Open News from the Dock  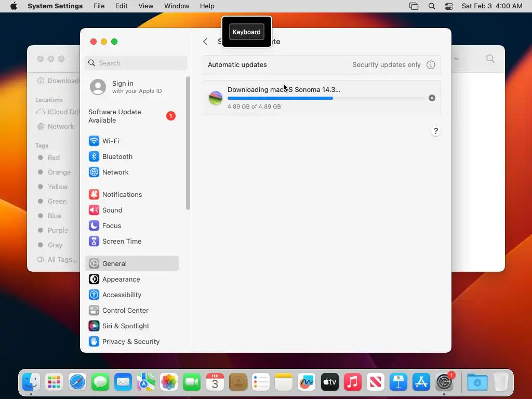tap(376, 382)
